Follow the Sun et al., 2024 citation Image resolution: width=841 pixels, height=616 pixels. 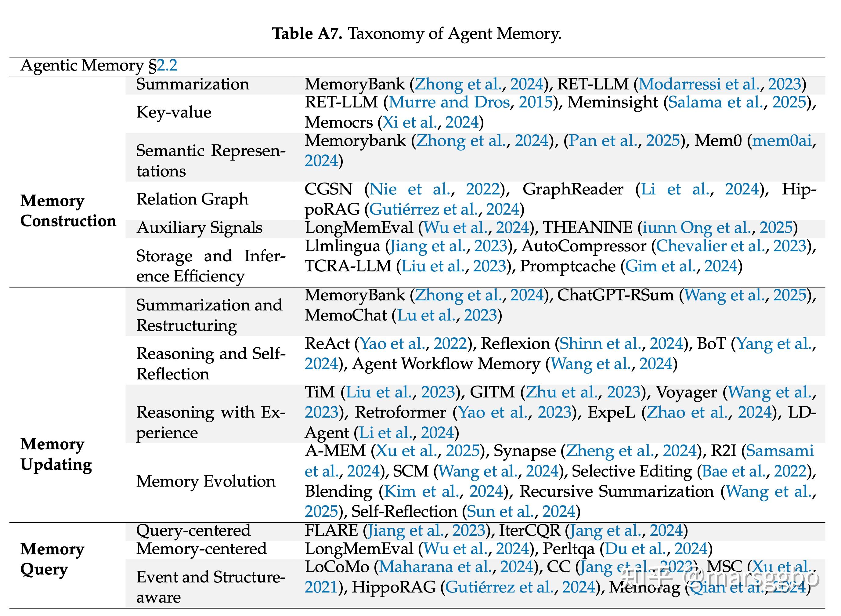tap(521, 512)
